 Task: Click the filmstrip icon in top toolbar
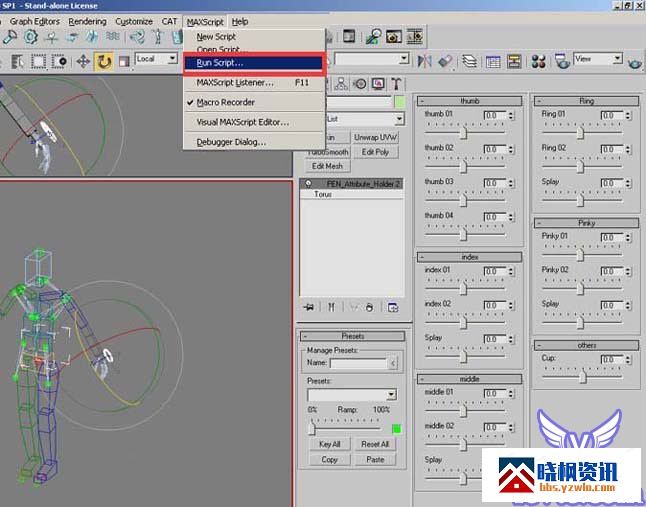[415, 37]
